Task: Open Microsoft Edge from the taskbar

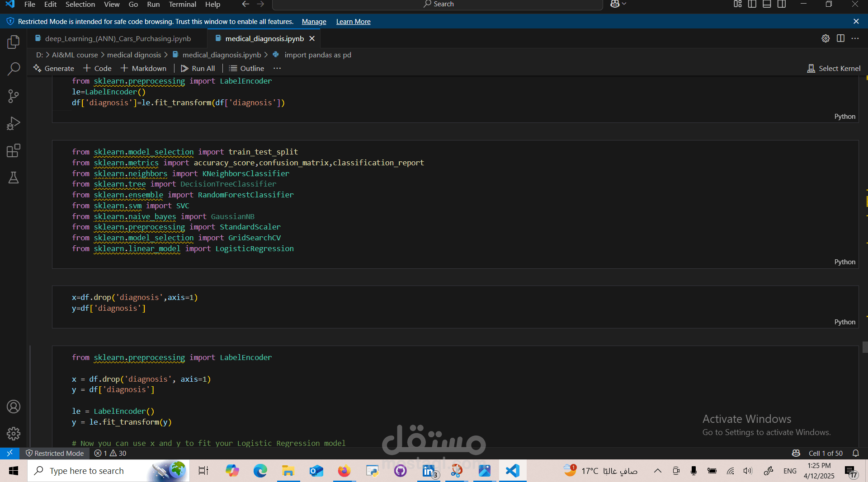Action: pos(260,471)
